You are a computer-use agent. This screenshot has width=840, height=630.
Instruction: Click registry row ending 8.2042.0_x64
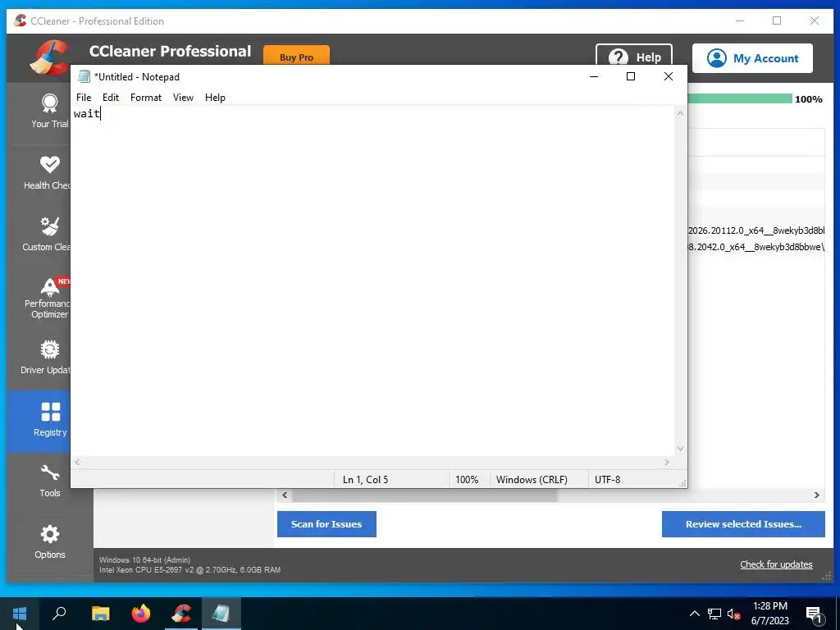pyautogui.click(x=756, y=247)
